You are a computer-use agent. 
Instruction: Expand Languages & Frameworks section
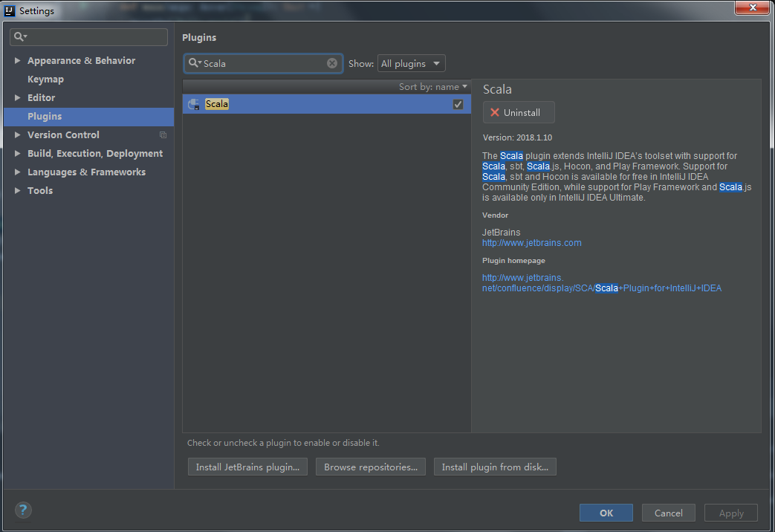click(x=17, y=172)
